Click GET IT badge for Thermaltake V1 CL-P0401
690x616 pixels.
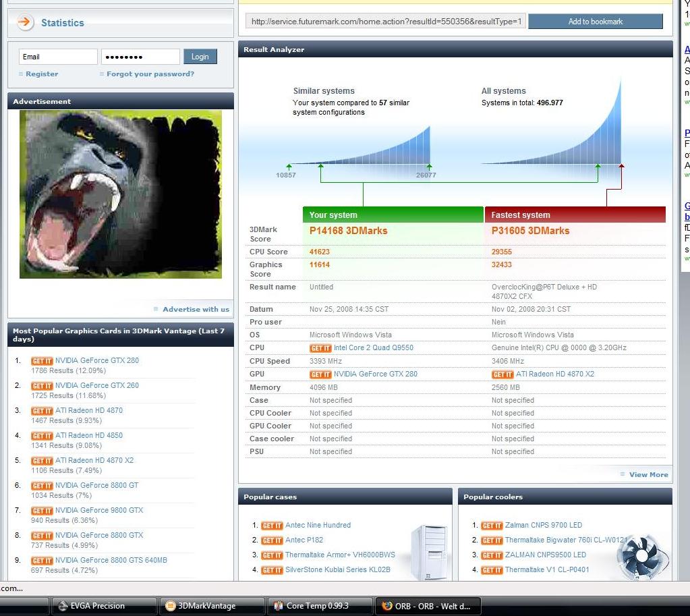coord(492,570)
